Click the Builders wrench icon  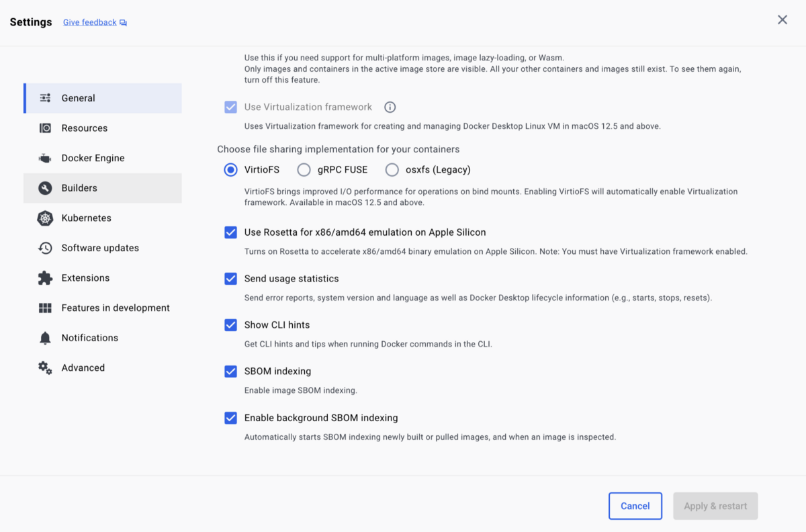[x=45, y=188]
